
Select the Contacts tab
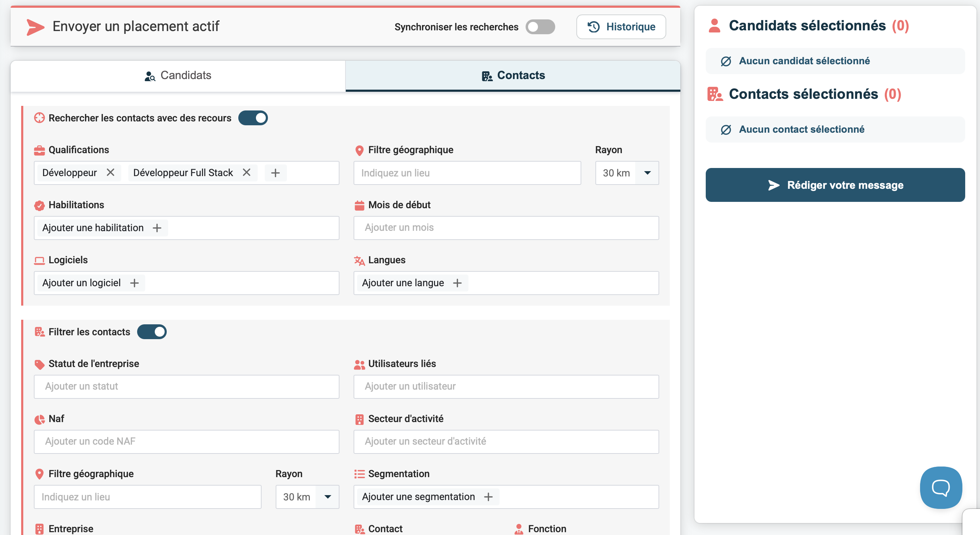pyautogui.click(x=513, y=76)
